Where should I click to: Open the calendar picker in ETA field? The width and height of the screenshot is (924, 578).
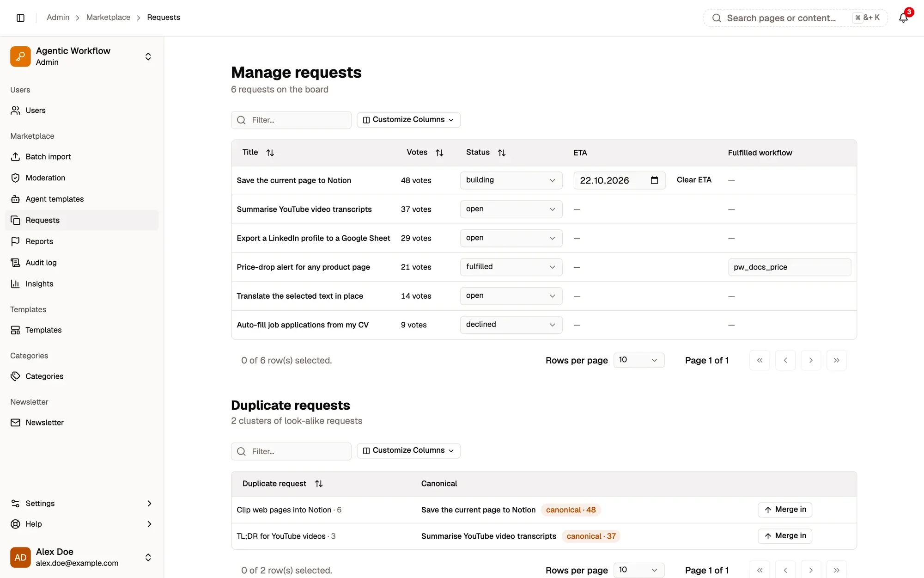[x=654, y=180]
